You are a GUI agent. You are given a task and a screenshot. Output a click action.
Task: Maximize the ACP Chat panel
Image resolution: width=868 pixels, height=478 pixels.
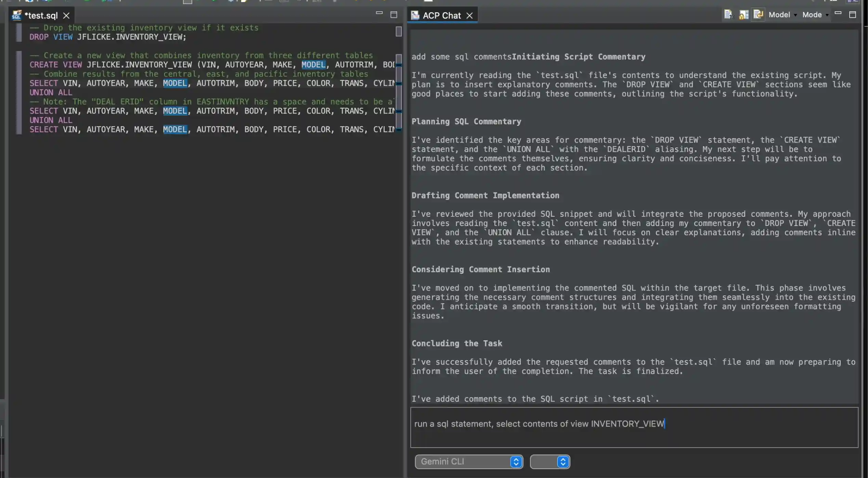point(852,15)
